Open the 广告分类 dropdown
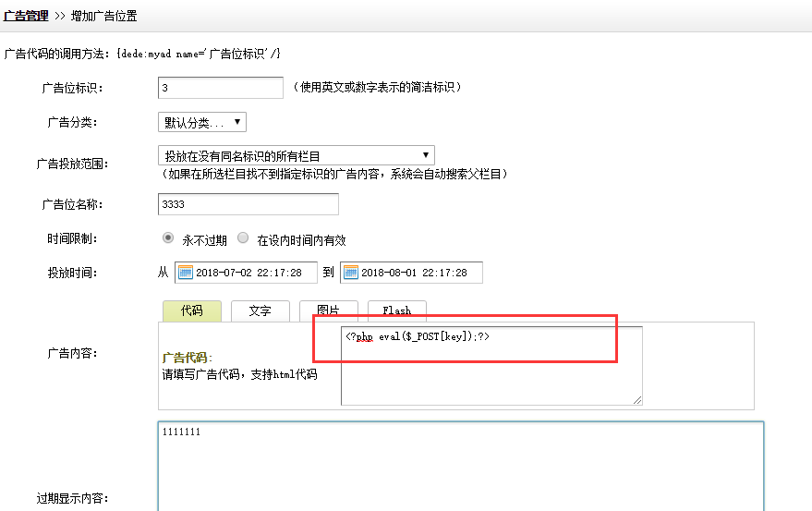Image resolution: width=812 pixels, height=511 pixels. (202, 122)
